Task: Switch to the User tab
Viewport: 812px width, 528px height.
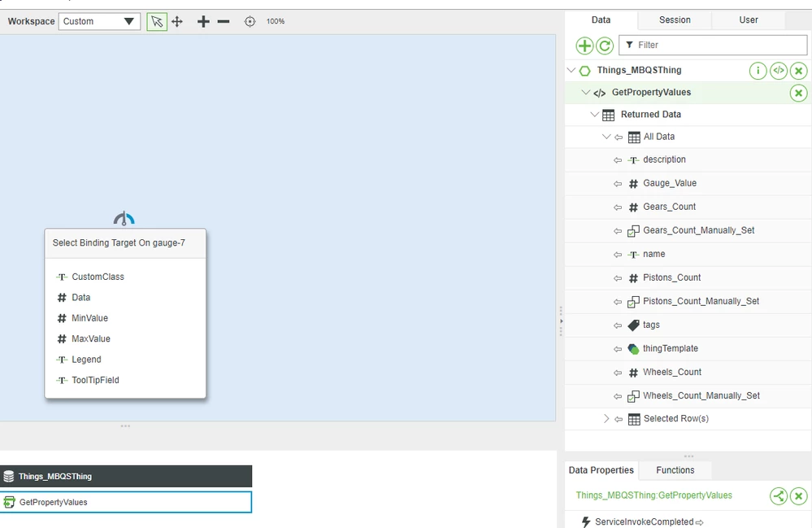Action: [x=749, y=20]
